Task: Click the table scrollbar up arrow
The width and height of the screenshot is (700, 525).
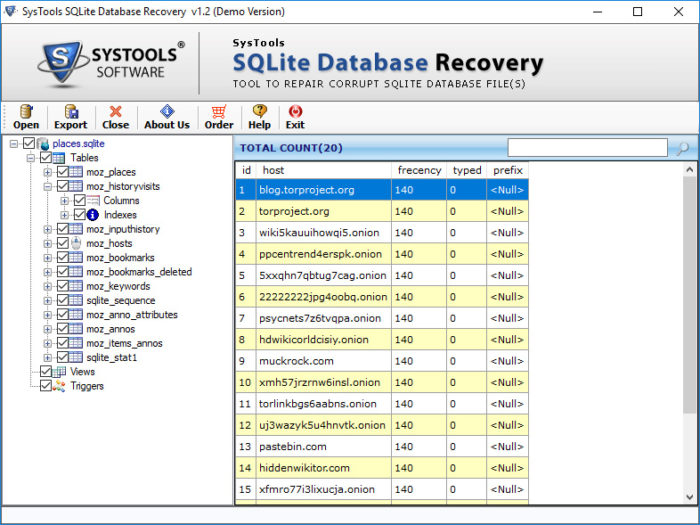Action: tap(690, 169)
